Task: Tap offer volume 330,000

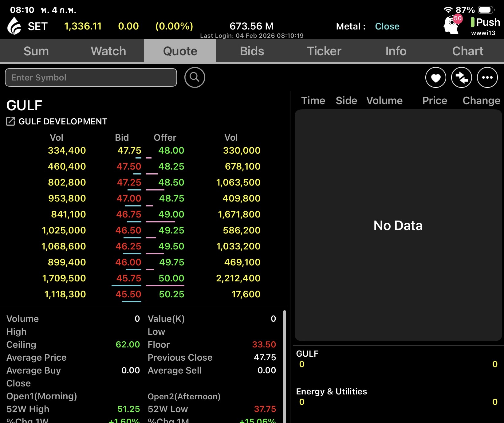Action: click(242, 150)
